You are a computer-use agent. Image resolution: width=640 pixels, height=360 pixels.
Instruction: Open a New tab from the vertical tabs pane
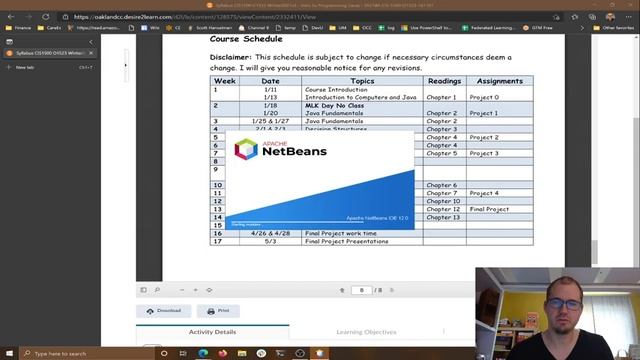49,67
